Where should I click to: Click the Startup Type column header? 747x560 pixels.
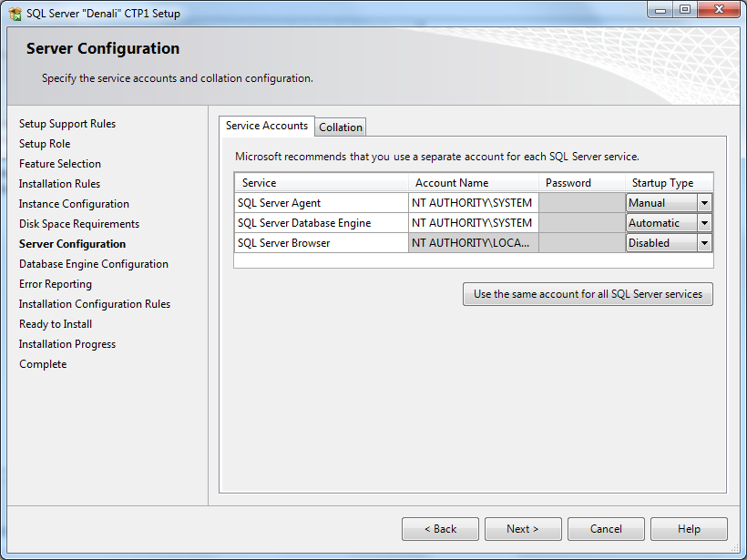(670, 183)
